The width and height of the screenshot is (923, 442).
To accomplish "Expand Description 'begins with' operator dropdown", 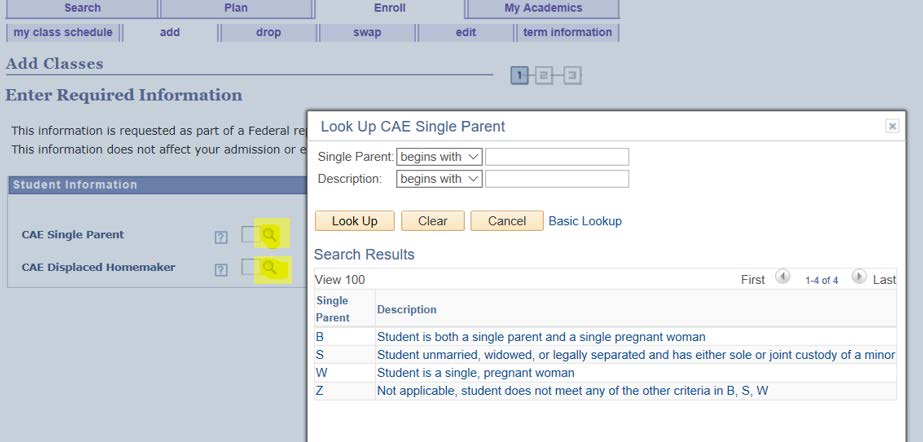I will click(439, 179).
